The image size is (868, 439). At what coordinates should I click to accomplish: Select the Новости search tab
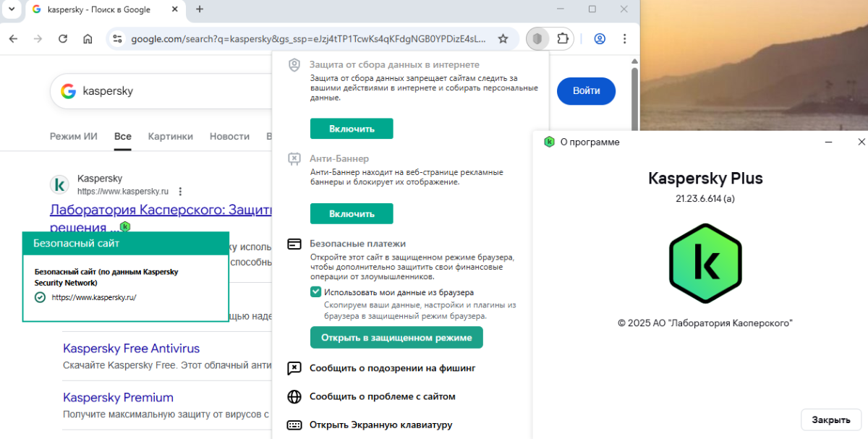coord(229,136)
